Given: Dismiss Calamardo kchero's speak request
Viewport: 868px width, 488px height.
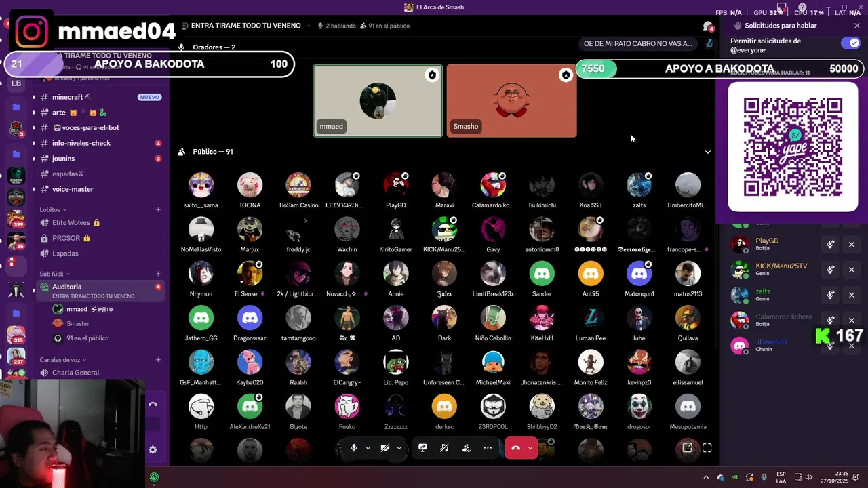Looking at the screenshot, I should [x=852, y=320].
